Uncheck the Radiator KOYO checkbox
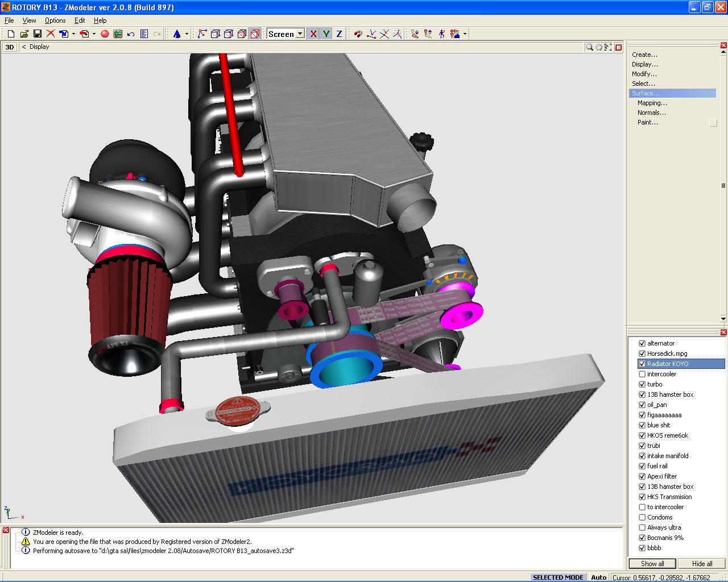 (x=642, y=364)
